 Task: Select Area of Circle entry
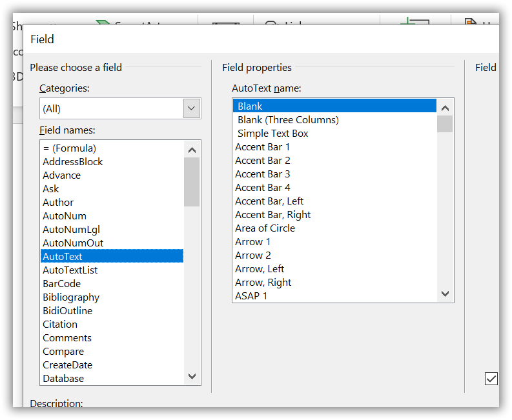tap(265, 228)
